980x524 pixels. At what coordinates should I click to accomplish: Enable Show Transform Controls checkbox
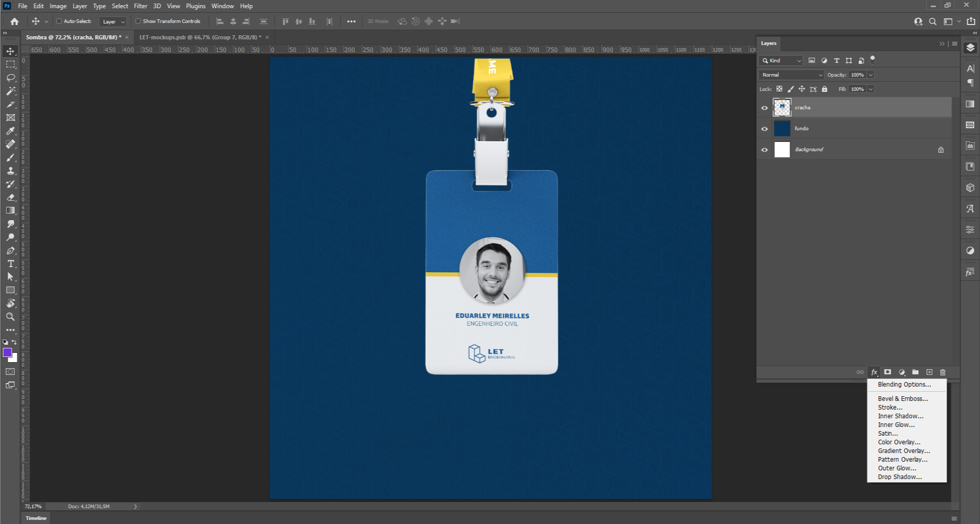[138, 21]
